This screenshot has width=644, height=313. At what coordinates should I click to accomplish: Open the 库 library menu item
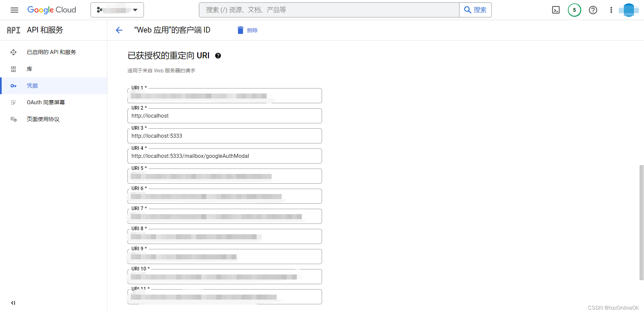54,69
